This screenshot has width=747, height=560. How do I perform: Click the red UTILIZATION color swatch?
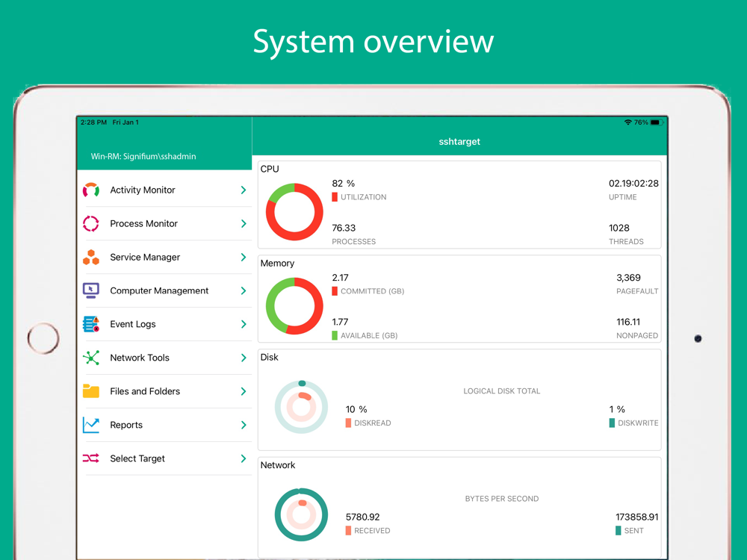pos(335,196)
